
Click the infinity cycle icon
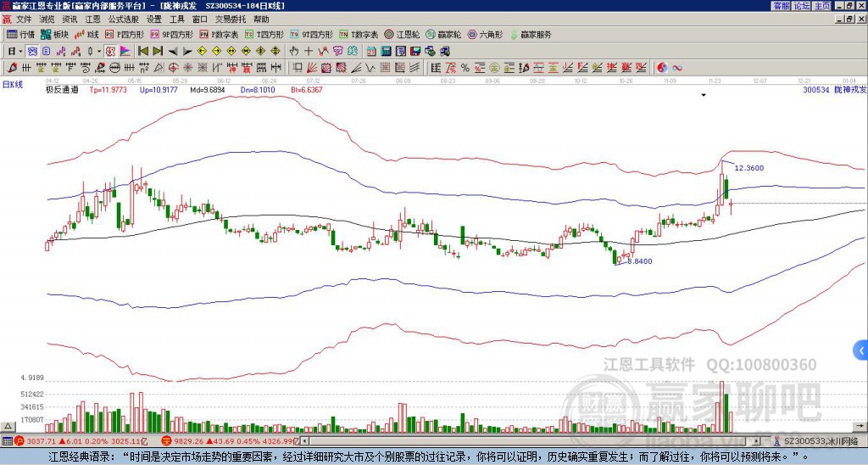tap(677, 68)
